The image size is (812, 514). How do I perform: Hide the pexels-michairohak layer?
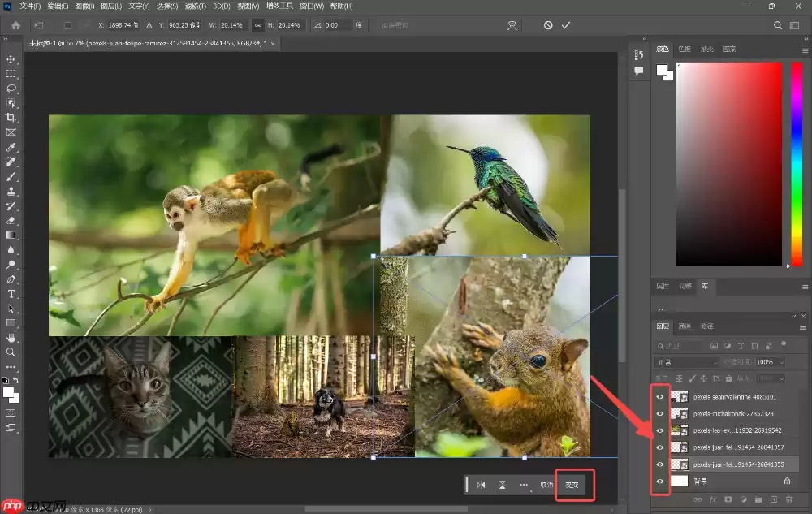coord(660,413)
